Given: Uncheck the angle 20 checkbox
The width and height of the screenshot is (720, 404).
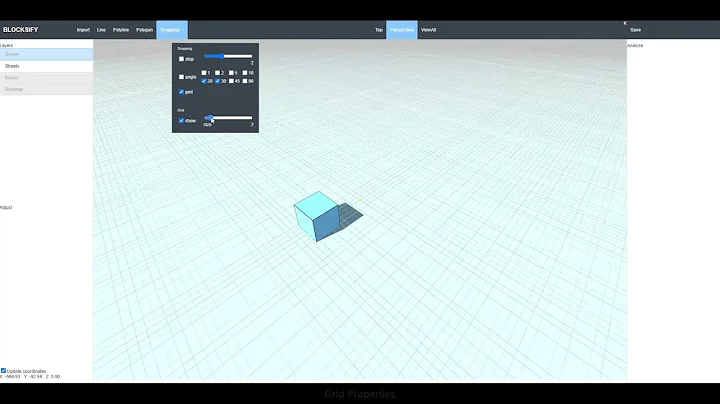Looking at the screenshot, I should coord(204,81).
